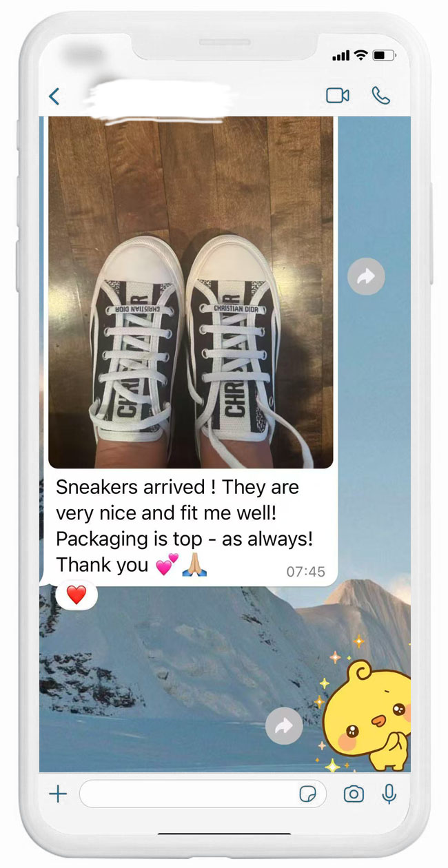This screenshot has width=448, height=868.
Task: Start a voice call with phone icon
Action: 380,95
